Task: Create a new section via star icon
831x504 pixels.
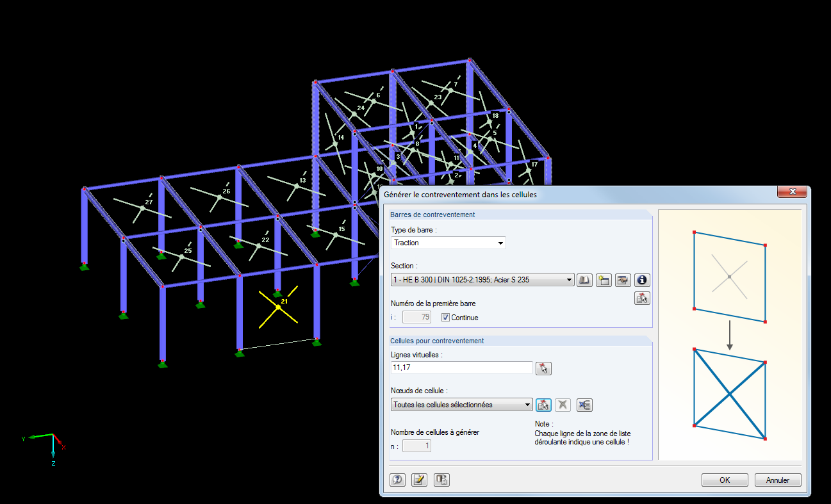Action: [604, 280]
